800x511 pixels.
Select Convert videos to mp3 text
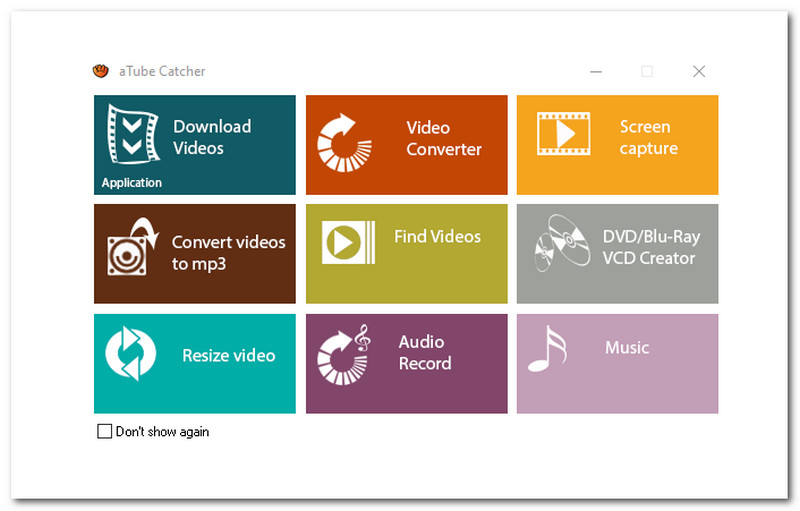click(228, 253)
